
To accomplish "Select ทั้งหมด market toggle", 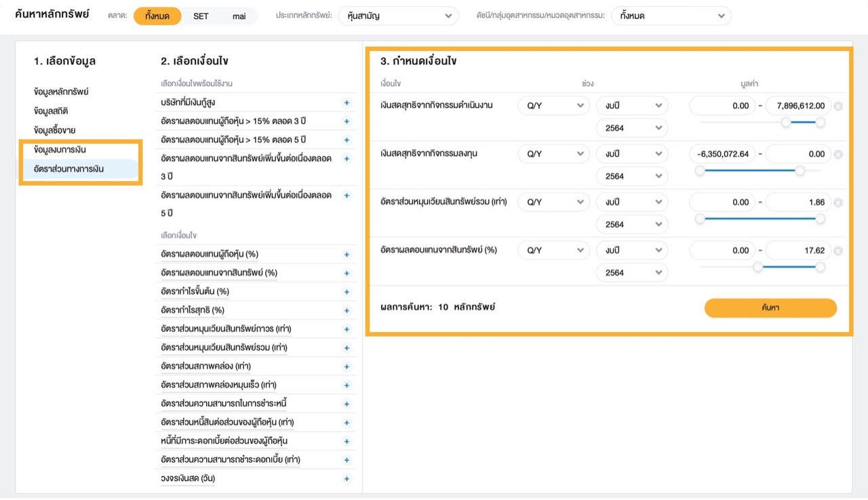I will click(157, 16).
